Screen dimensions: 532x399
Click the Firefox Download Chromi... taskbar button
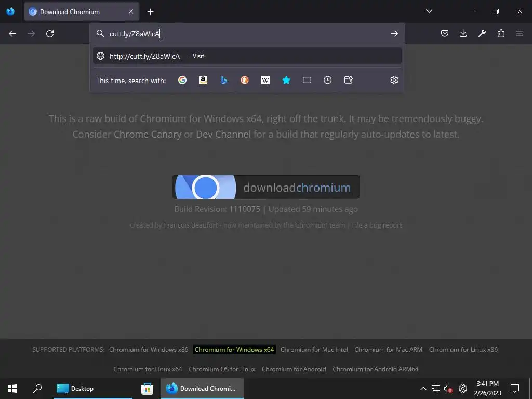[202, 389]
